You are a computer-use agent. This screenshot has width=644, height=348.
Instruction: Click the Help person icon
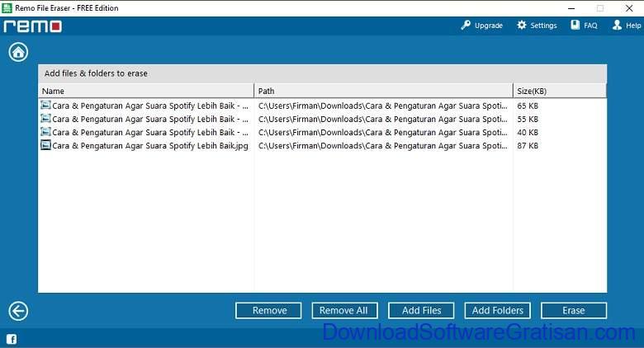[617, 25]
